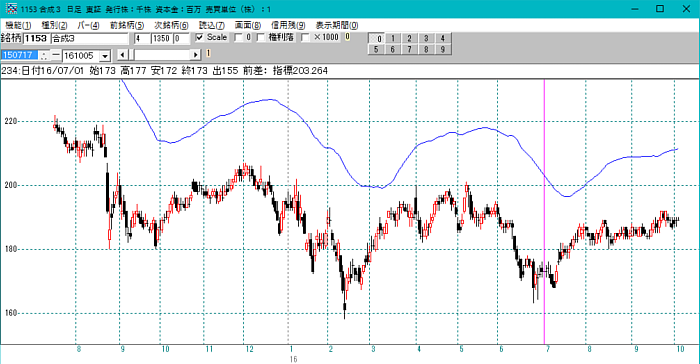Click the magenta vertical cursor line on chart
700x364 pixels.
[544, 212]
